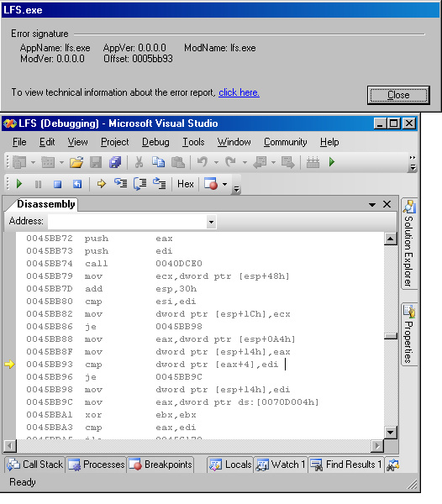Switch to the Watch 1 tab
Screen dimensions: 442x504
(281, 465)
